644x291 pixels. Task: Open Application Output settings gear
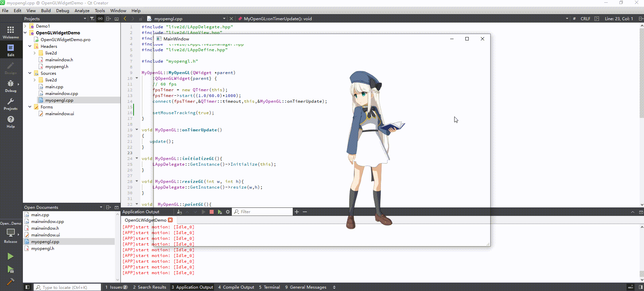[x=228, y=212]
